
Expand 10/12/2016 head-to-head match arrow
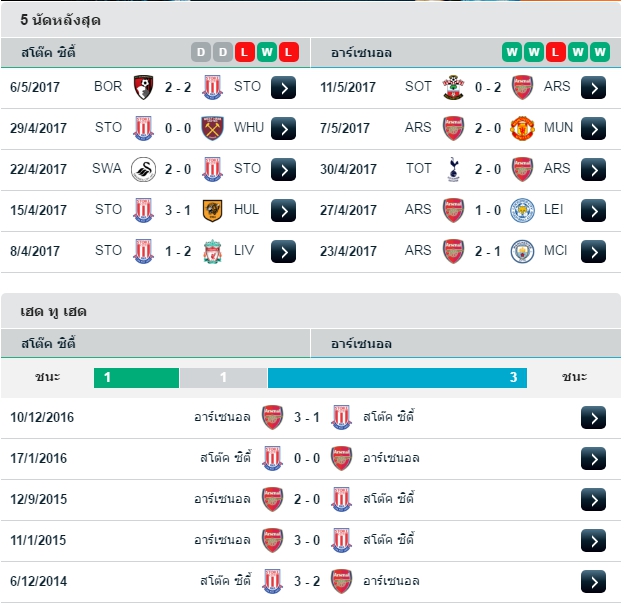(594, 418)
